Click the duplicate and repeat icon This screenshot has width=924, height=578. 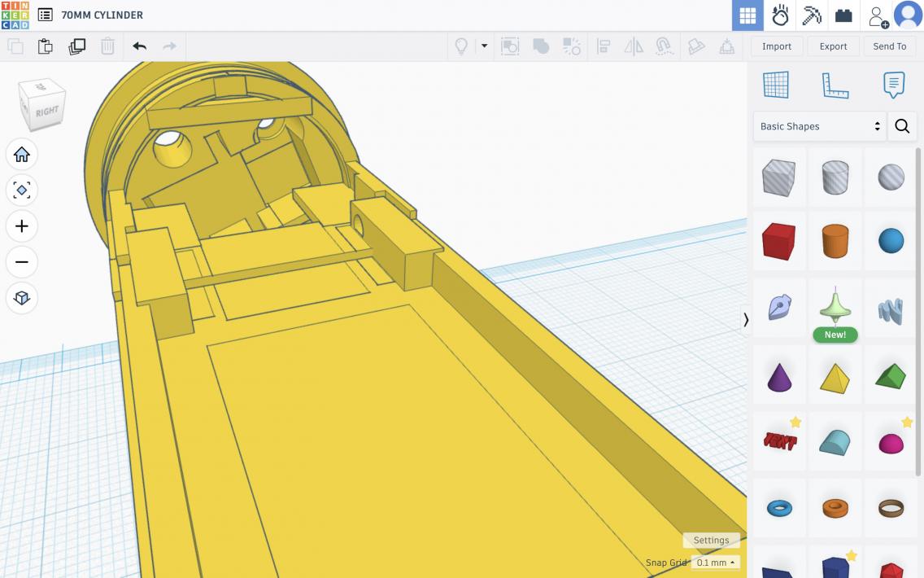coord(77,46)
